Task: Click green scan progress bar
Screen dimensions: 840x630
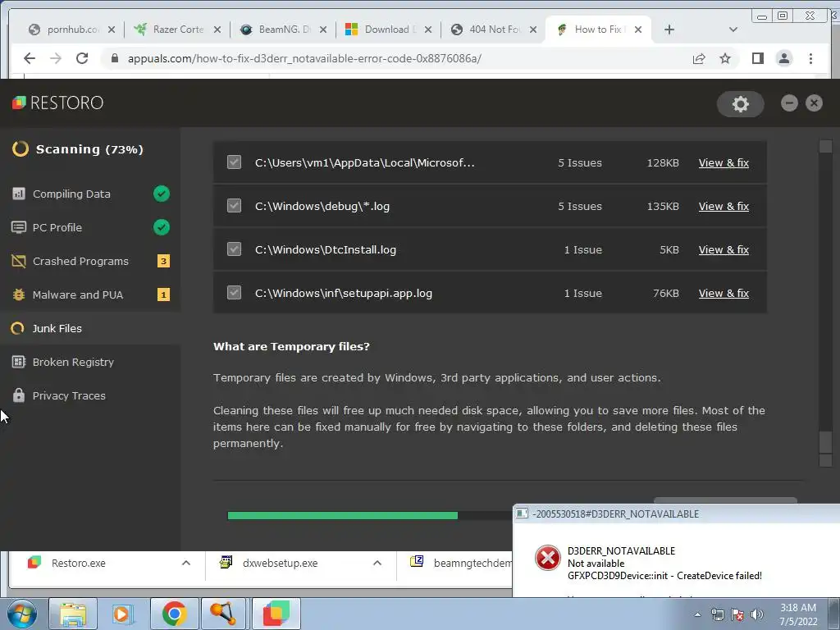Action: [x=343, y=515]
